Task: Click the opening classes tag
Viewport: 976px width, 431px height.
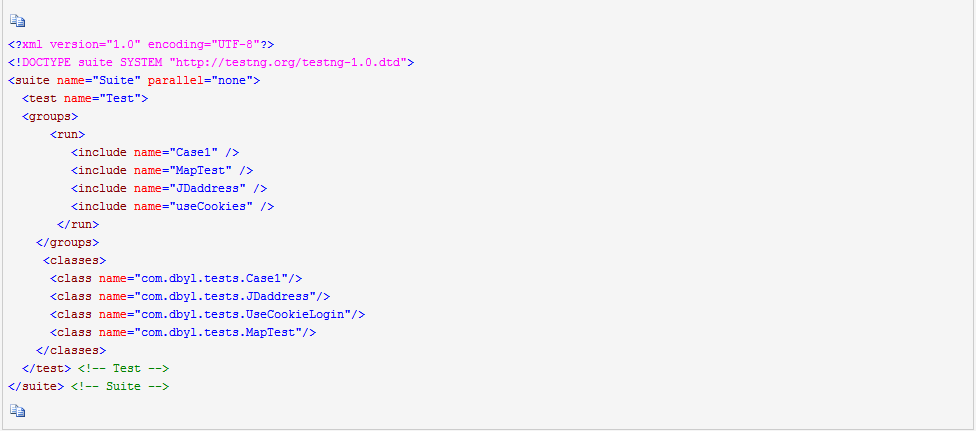Action: coord(75,260)
